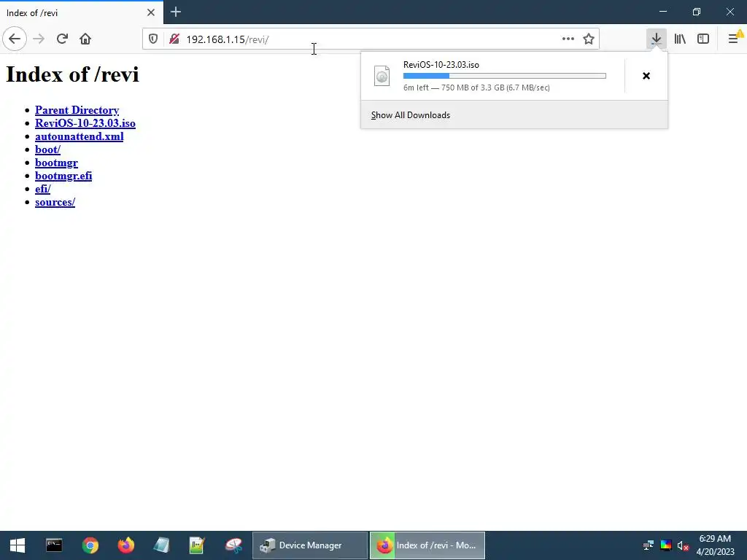This screenshot has height=560, width=747.
Task: Close the Index of /revi tab
Action: (x=151, y=12)
